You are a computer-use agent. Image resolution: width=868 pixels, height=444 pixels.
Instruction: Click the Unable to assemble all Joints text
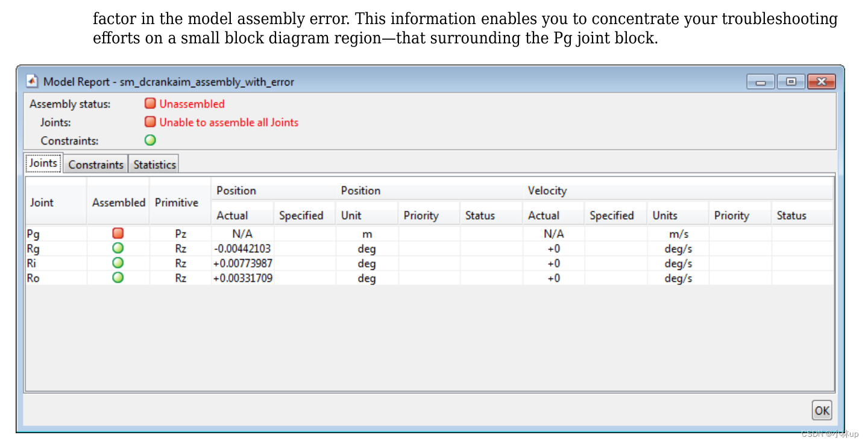click(x=228, y=122)
